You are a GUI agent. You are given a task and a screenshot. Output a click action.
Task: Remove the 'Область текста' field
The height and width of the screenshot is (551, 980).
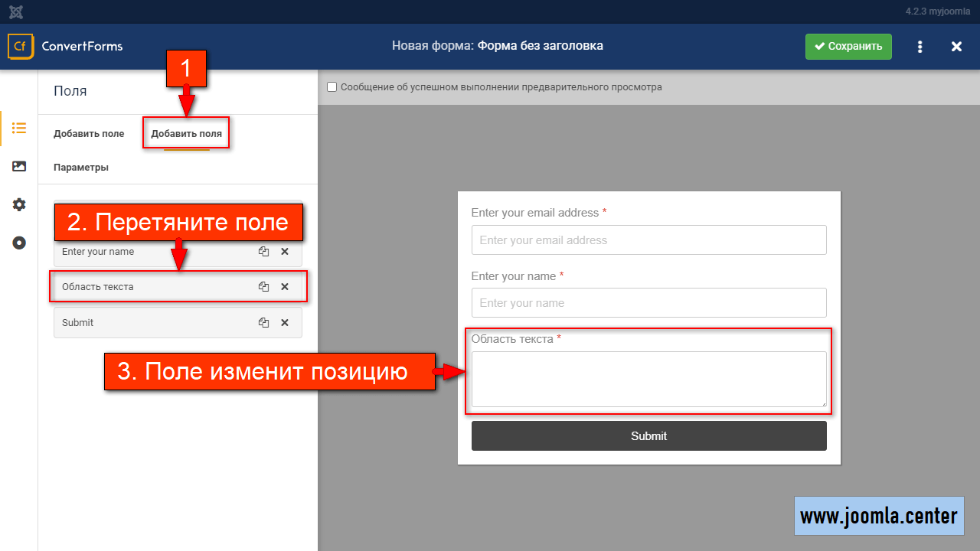(x=285, y=287)
